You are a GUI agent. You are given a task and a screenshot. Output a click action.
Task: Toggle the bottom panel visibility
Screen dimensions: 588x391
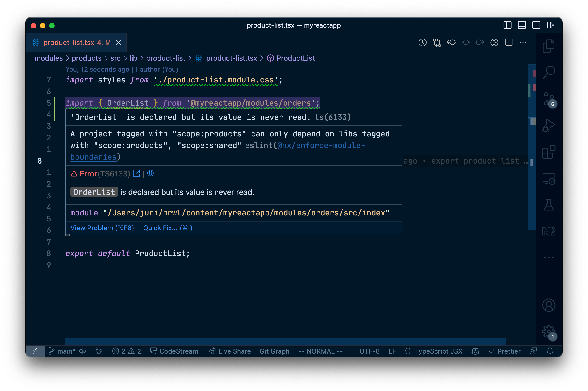click(x=522, y=25)
